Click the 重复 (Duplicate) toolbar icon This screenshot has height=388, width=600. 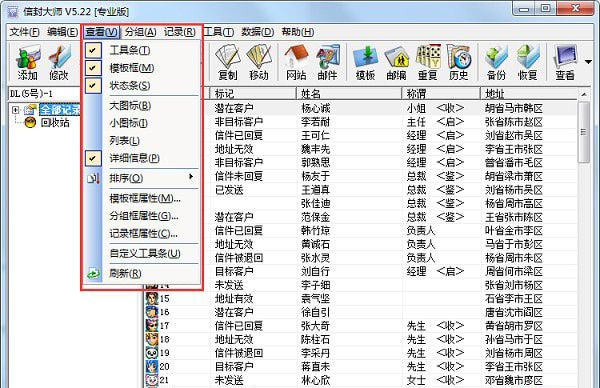coord(428,62)
